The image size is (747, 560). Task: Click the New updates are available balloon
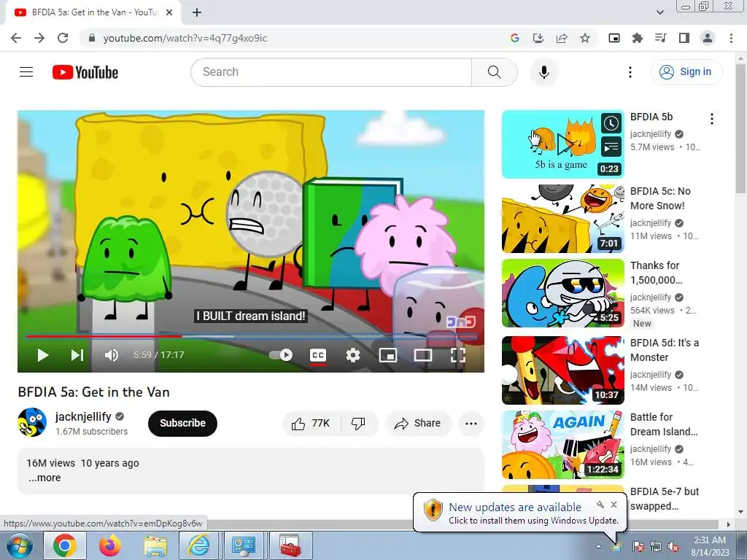[520, 513]
